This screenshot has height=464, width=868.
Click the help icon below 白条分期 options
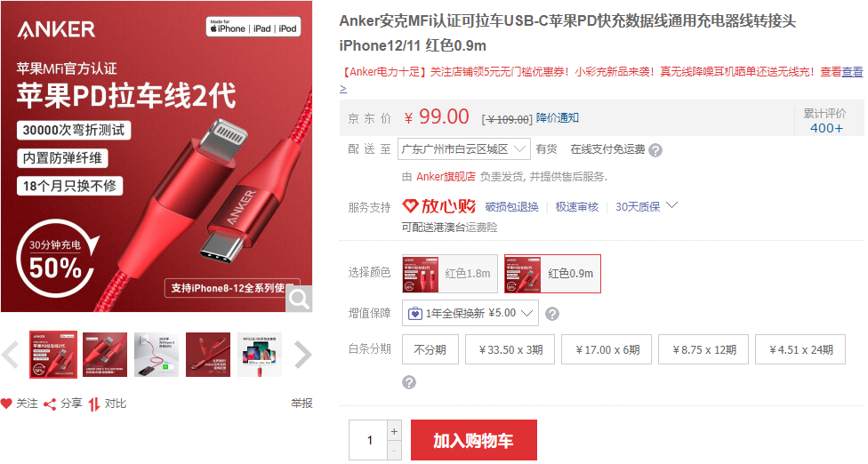409,382
